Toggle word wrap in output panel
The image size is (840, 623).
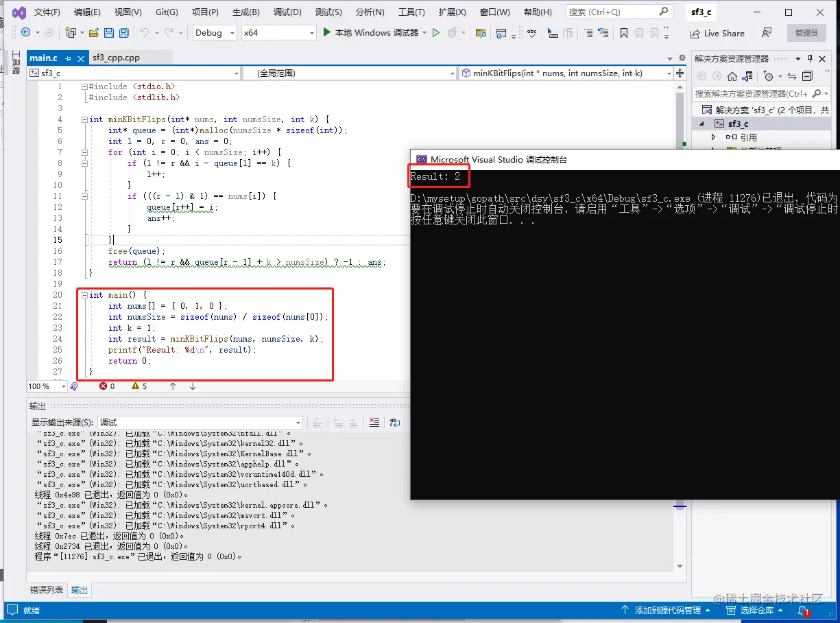(x=394, y=423)
